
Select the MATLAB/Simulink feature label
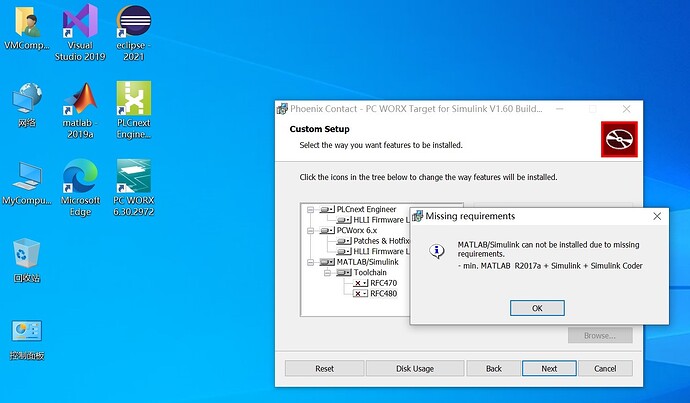(367, 262)
